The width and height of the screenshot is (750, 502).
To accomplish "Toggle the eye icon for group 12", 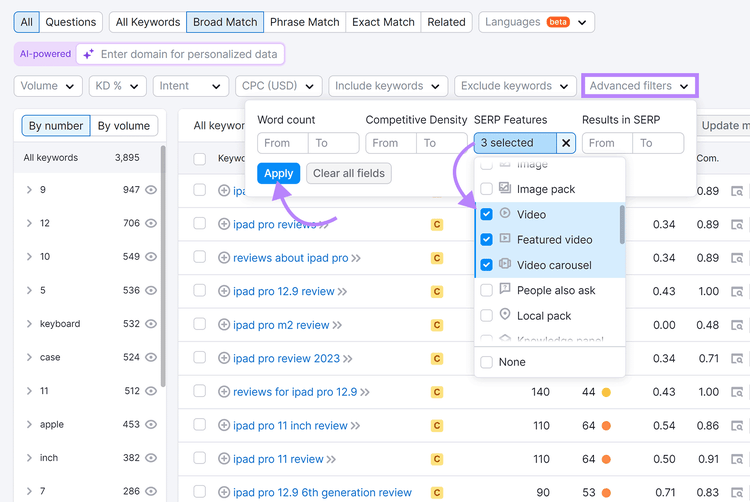I will [151, 223].
